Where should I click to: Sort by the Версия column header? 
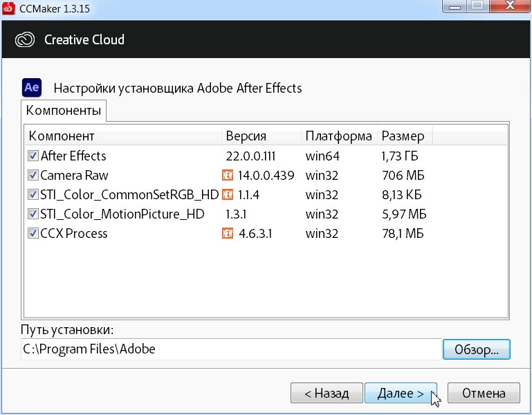pyautogui.click(x=262, y=136)
